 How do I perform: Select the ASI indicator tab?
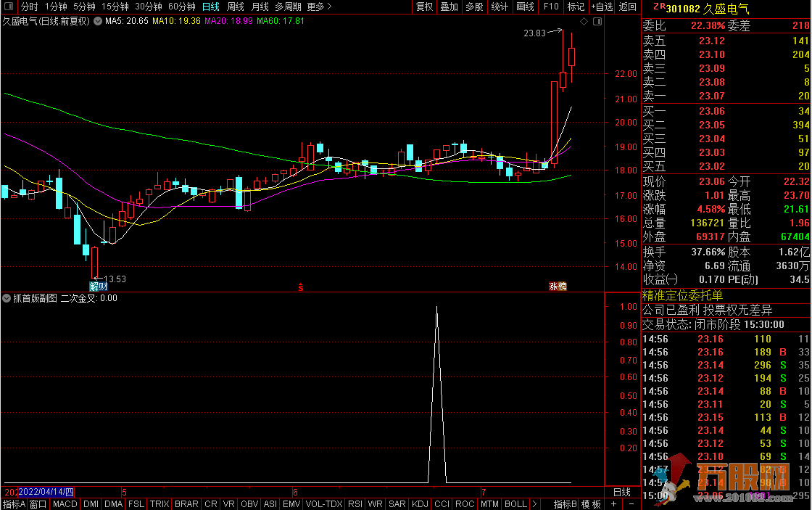coord(270,504)
